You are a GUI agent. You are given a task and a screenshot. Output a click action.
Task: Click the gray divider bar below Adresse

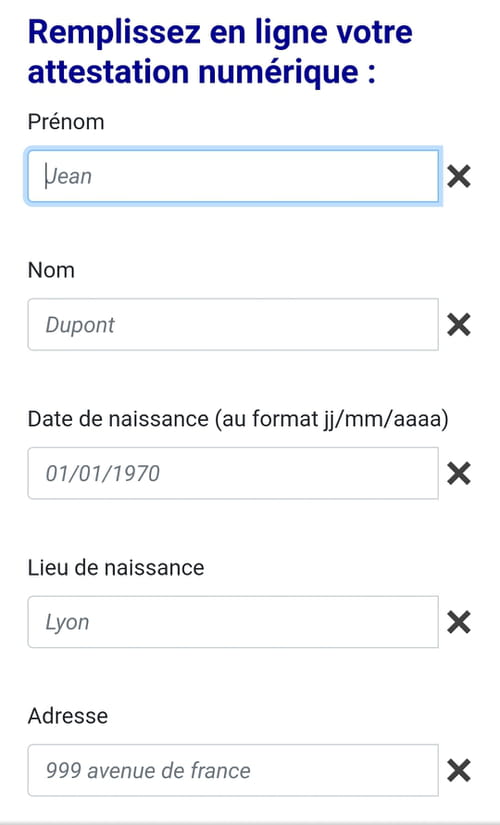[x=250, y=822]
